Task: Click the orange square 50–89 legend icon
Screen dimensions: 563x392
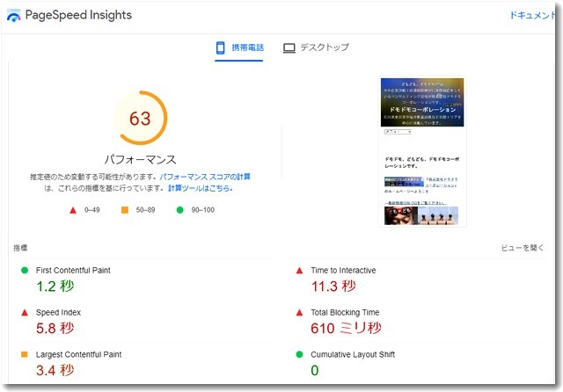Action: click(x=125, y=210)
